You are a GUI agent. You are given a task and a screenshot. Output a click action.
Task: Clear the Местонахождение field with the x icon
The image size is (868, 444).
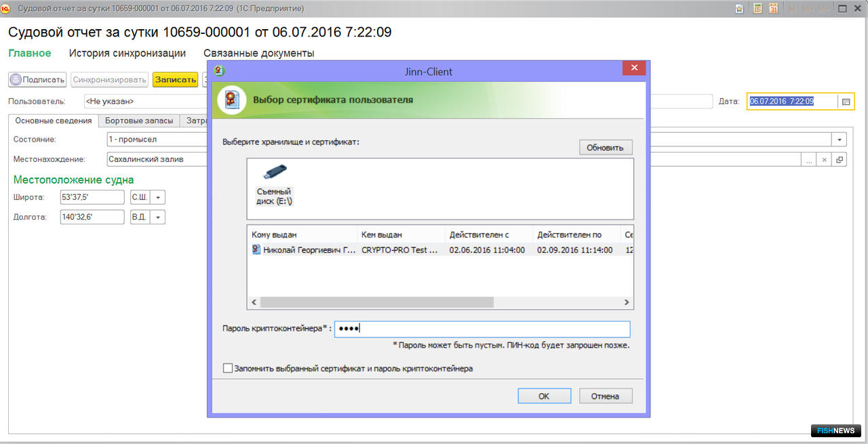[825, 160]
